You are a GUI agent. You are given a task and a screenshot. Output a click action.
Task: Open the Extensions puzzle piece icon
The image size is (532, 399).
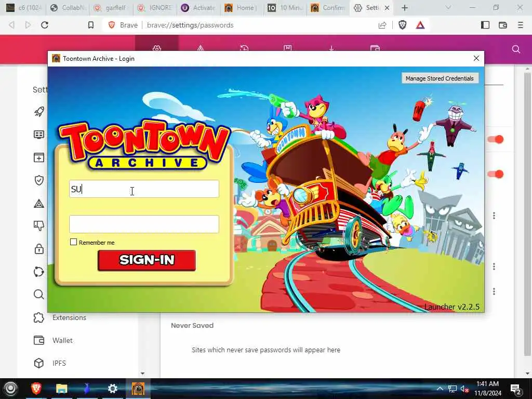39,317
